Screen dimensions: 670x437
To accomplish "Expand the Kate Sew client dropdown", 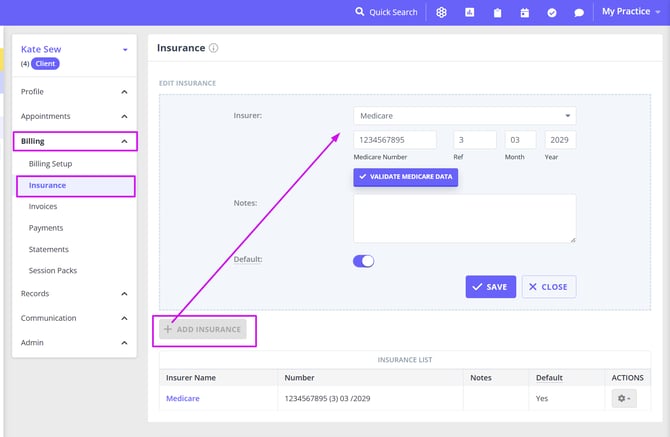I will click(125, 49).
